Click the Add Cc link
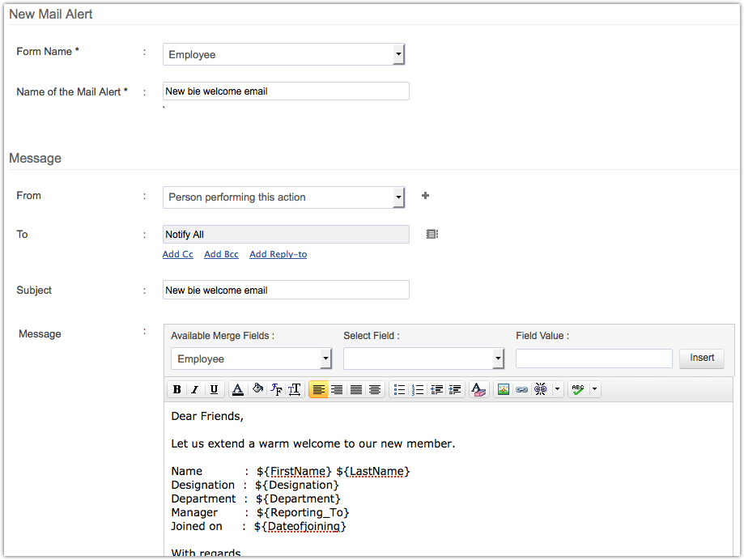Screen dimensions: 744x560 coord(178,254)
